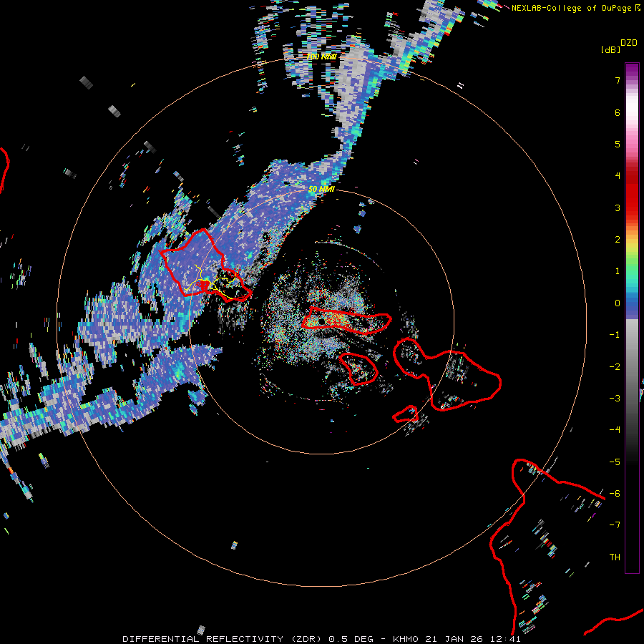Click the Differential Reflectivity caption text

[321, 639]
